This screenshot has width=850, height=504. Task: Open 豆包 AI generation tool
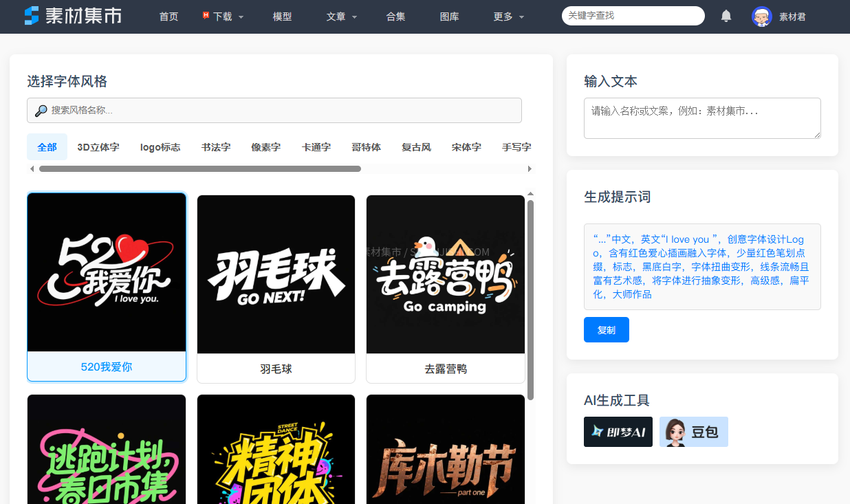(x=694, y=432)
